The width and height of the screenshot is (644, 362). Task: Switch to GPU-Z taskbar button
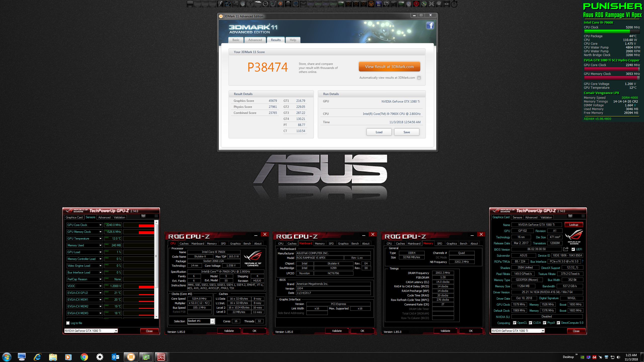[x=146, y=357]
